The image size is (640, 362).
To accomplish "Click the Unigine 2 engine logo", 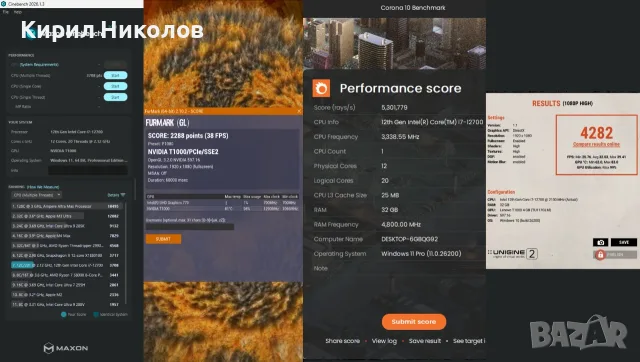I will coord(513,253).
